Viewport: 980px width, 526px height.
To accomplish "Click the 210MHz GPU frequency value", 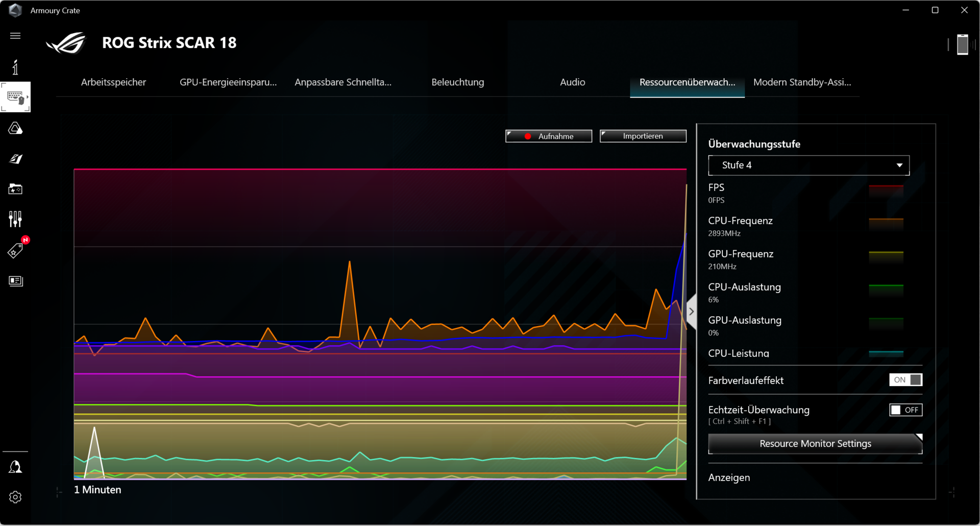I will click(x=722, y=267).
